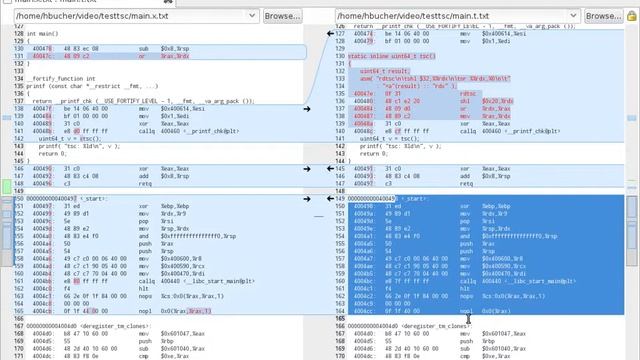
Task: Click 'sub $0x8,%rsp' at left line 130
Action: pos(164,49)
